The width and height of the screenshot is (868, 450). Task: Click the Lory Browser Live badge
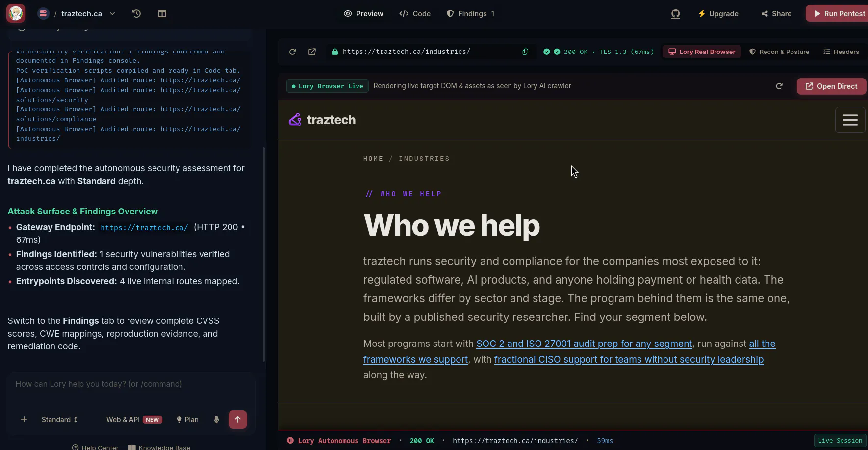327,86
